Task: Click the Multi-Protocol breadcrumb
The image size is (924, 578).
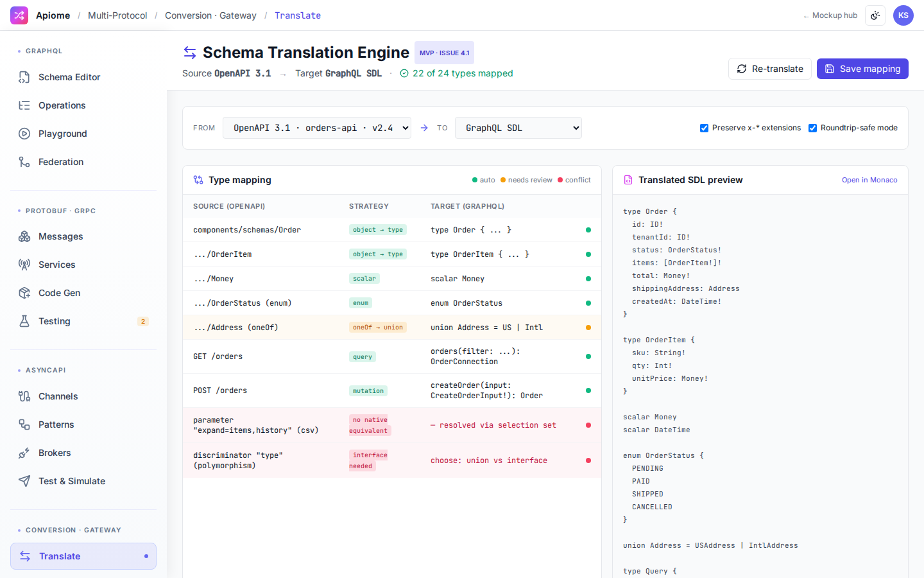Action: [x=117, y=15]
